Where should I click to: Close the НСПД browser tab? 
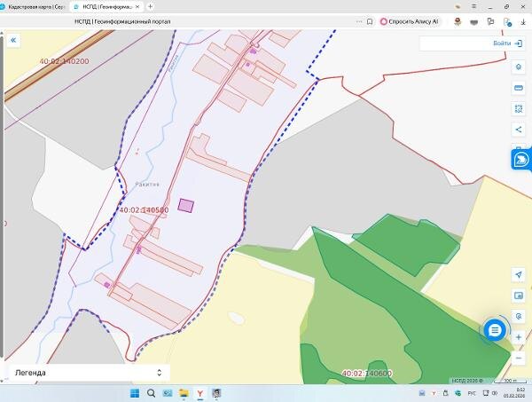[137, 6]
